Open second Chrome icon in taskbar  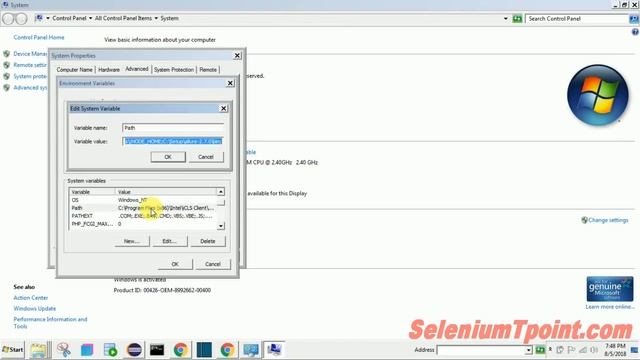227,350
